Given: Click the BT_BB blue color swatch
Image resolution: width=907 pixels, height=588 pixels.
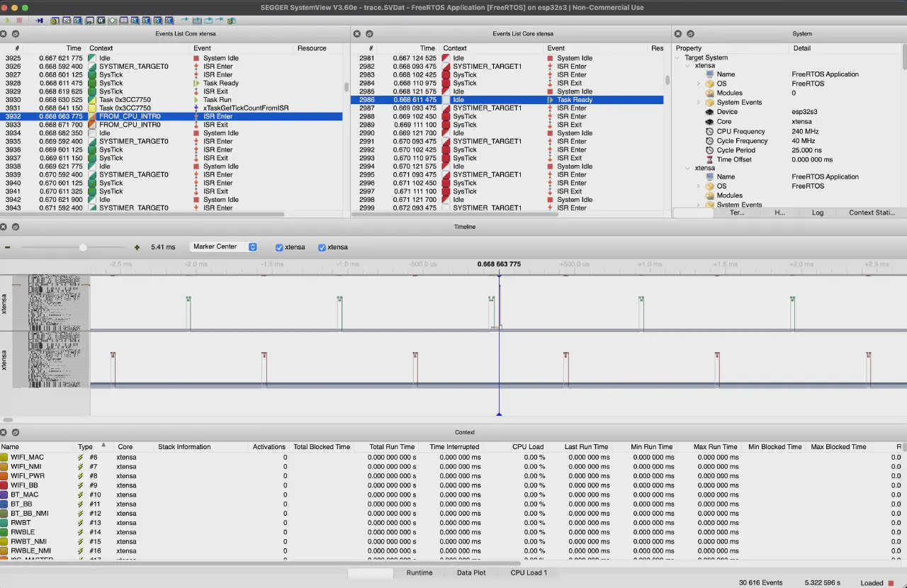Looking at the screenshot, I should 4,504.
